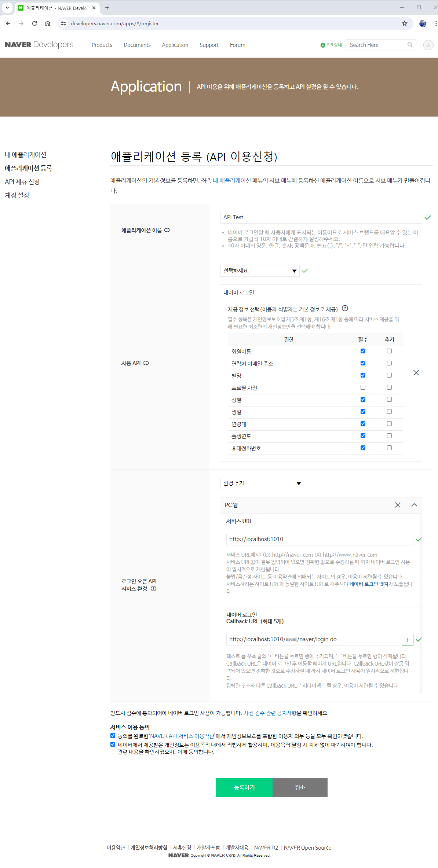Collapse the PC 웹 section chevron
Screen dimensions: 438x868
pyautogui.click(x=414, y=505)
